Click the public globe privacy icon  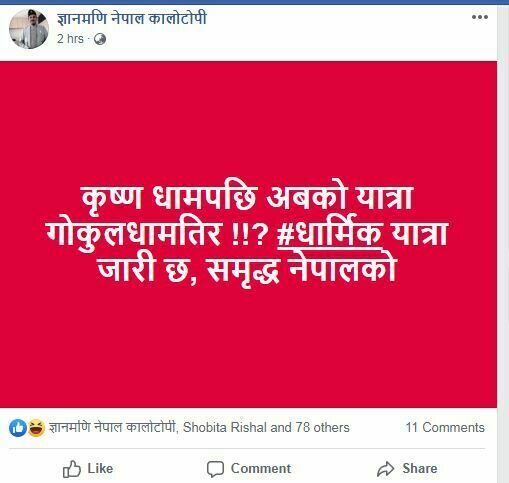(100, 39)
